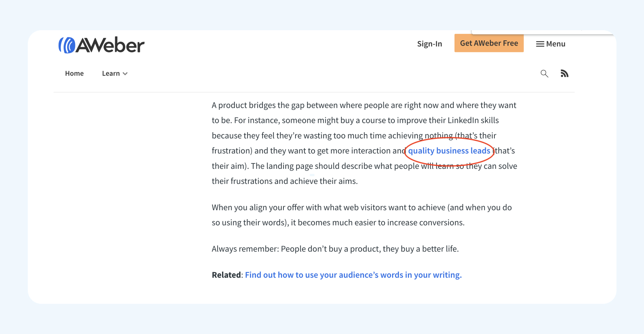Click the AWeber logo

(x=101, y=44)
